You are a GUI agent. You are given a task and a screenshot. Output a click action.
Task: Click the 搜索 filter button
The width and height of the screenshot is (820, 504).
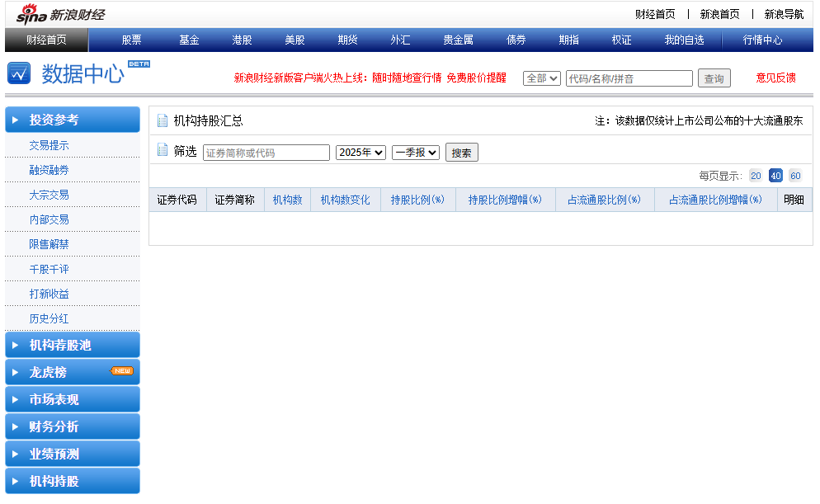[x=461, y=153]
